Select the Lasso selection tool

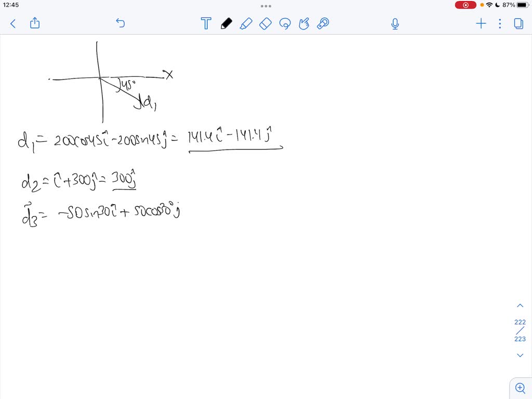[285, 23]
